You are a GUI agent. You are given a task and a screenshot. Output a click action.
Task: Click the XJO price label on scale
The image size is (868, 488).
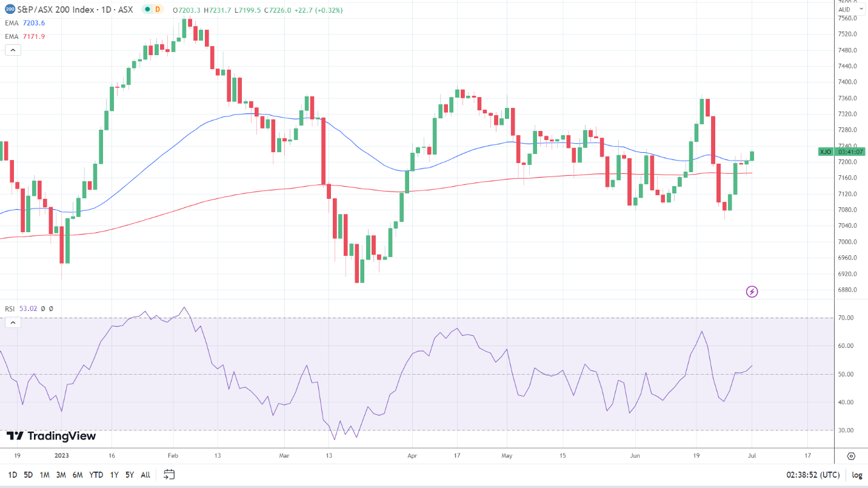pyautogui.click(x=825, y=152)
